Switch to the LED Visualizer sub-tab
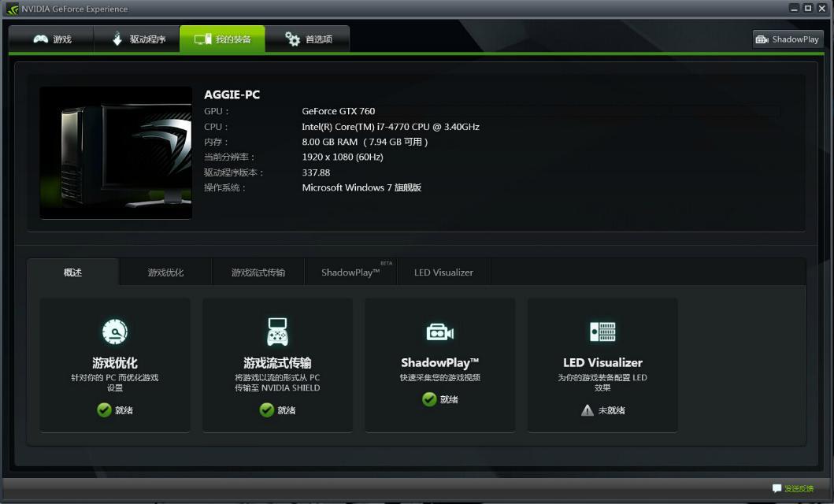 pos(443,272)
